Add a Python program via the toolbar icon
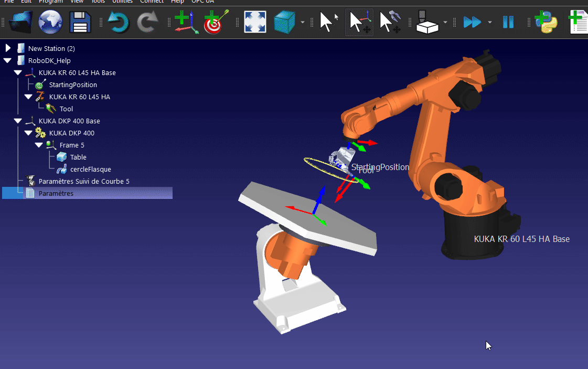Image resolution: width=588 pixels, height=369 pixels. [x=546, y=22]
